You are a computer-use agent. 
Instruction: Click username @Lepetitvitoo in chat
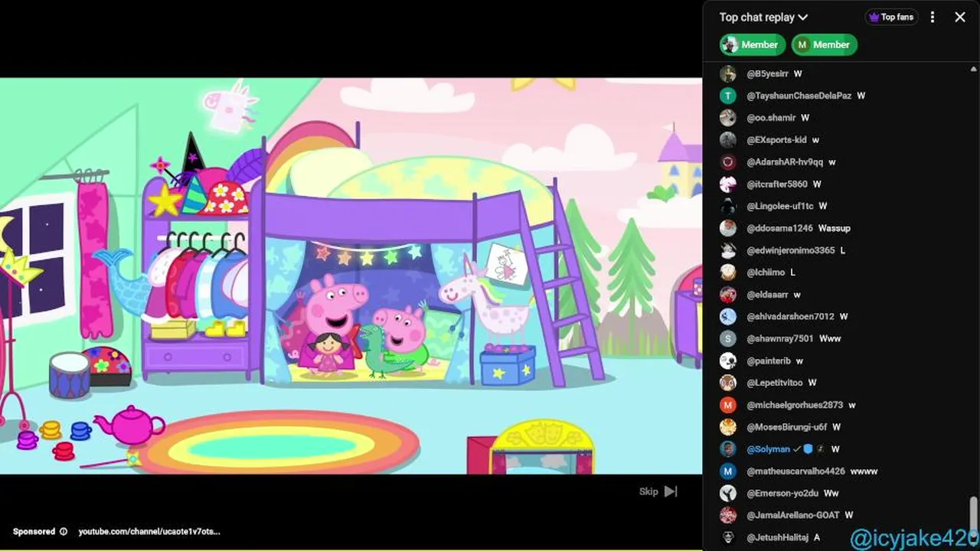774,383
